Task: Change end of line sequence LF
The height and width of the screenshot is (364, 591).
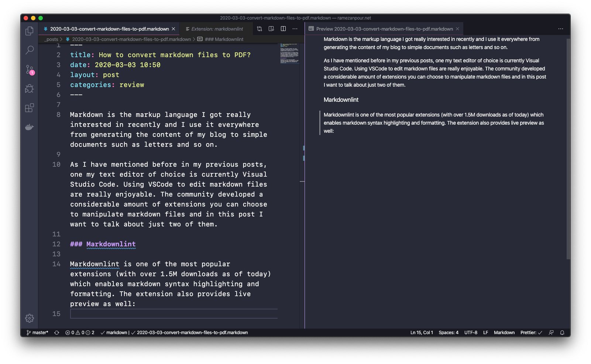Action: [x=486, y=333]
